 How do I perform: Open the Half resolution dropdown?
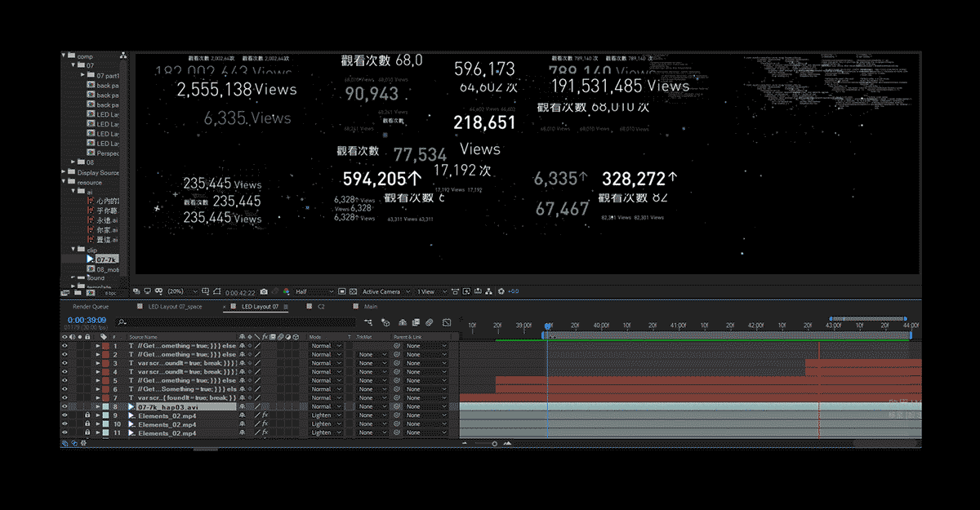(x=314, y=291)
